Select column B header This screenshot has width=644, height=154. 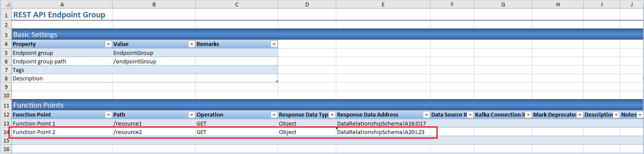click(154, 4)
